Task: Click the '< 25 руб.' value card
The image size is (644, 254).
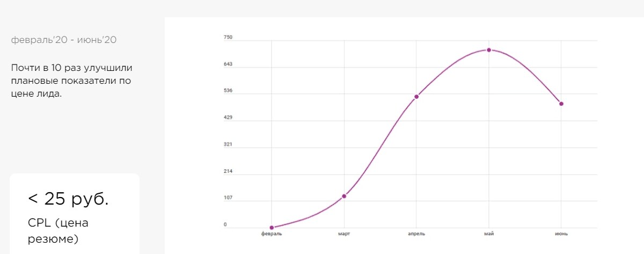Action: click(x=75, y=214)
